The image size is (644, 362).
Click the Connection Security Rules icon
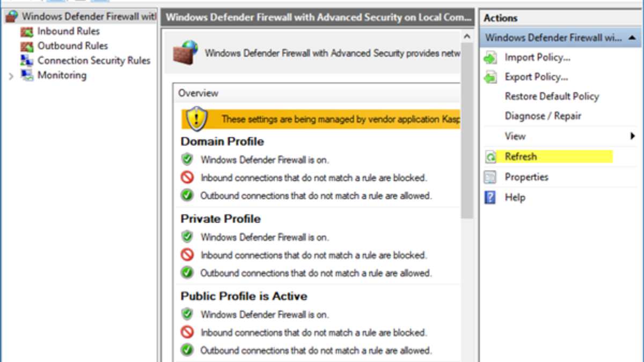tap(27, 61)
